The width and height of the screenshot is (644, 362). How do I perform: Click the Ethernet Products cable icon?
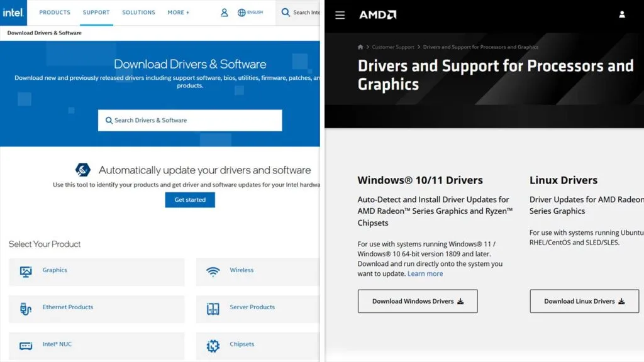tap(26, 309)
